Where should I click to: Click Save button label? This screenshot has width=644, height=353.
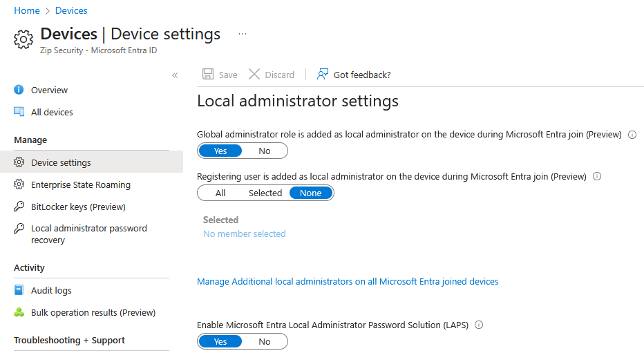(x=228, y=75)
